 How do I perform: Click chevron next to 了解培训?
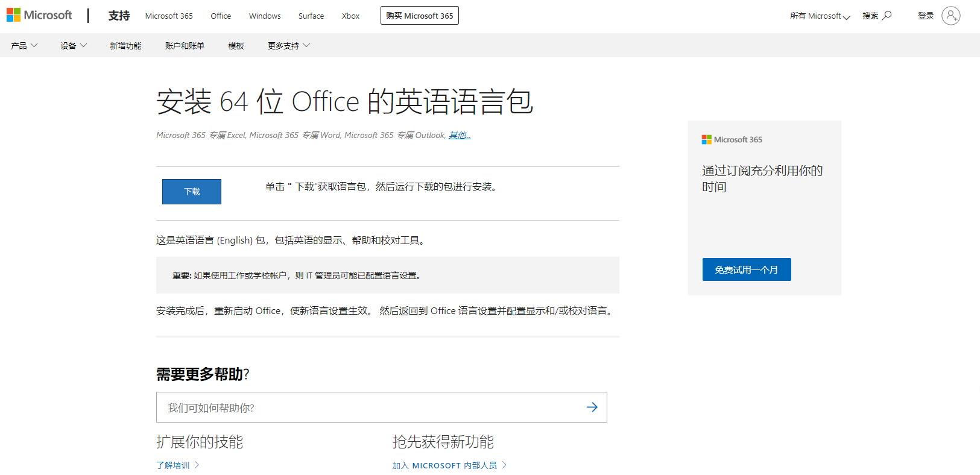click(x=197, y=465)
